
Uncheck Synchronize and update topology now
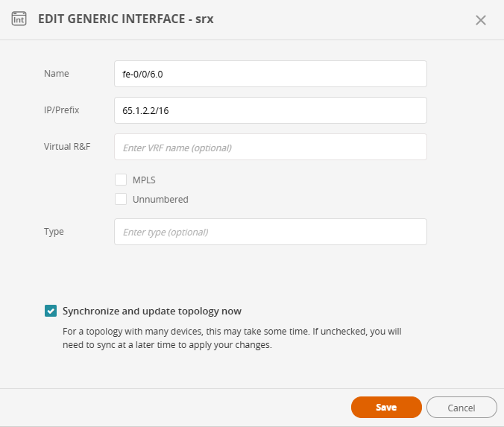(x=51, y=311)
